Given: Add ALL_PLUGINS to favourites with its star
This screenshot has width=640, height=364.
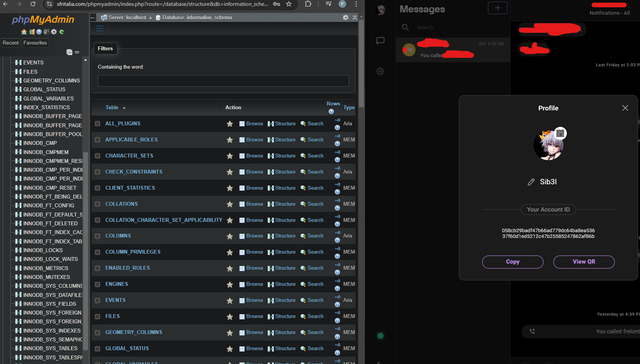Looking at the screenshot, I should coord(230,124).
